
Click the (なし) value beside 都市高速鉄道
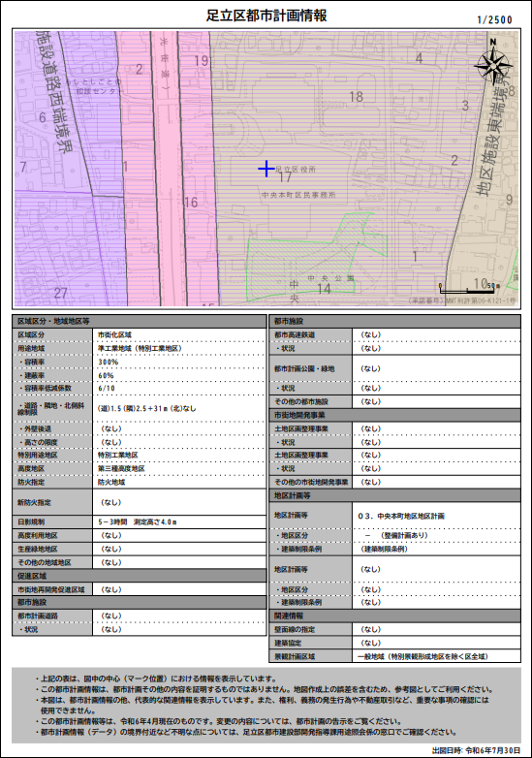coord(370,334)
